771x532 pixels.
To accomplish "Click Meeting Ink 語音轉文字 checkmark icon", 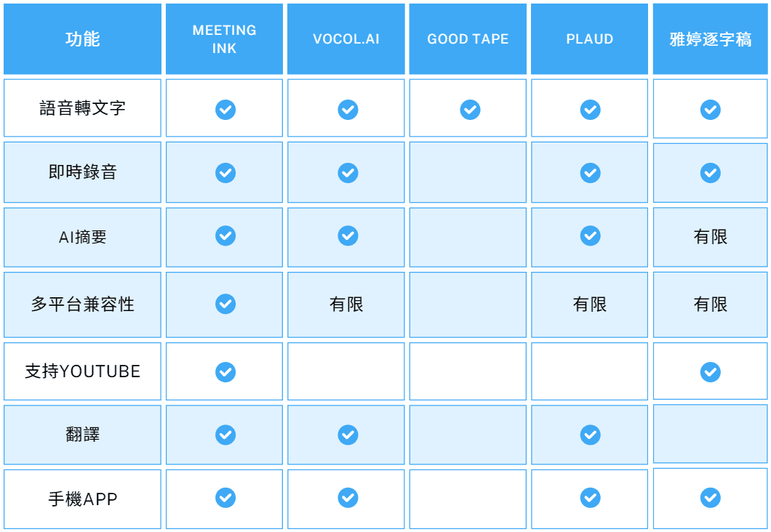I will click(225, 110).
